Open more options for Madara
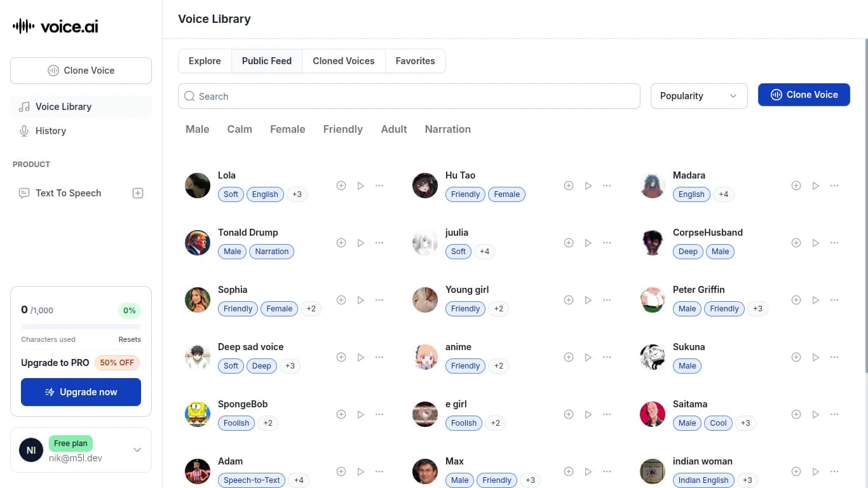The height and width of the screenshot is (488, 868). point(834,186)
